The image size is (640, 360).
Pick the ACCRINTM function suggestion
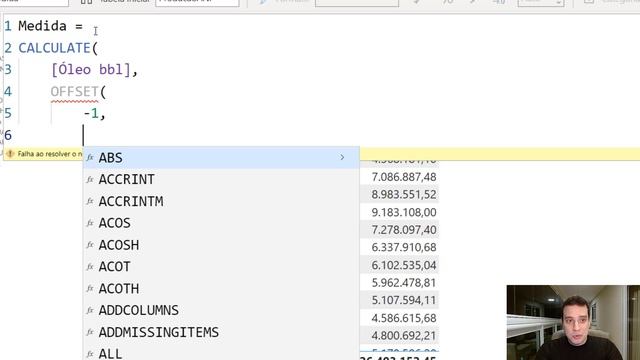(221, 201)
